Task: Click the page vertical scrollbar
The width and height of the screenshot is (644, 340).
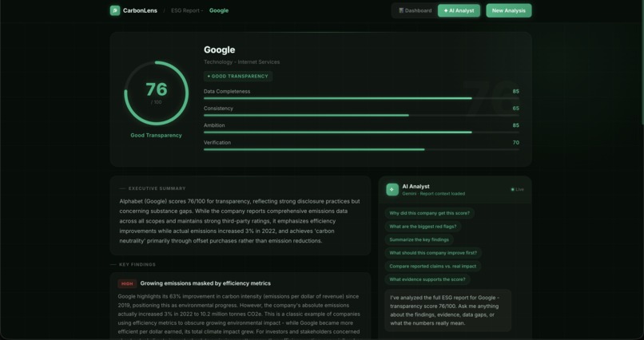Action: (642, 61)
